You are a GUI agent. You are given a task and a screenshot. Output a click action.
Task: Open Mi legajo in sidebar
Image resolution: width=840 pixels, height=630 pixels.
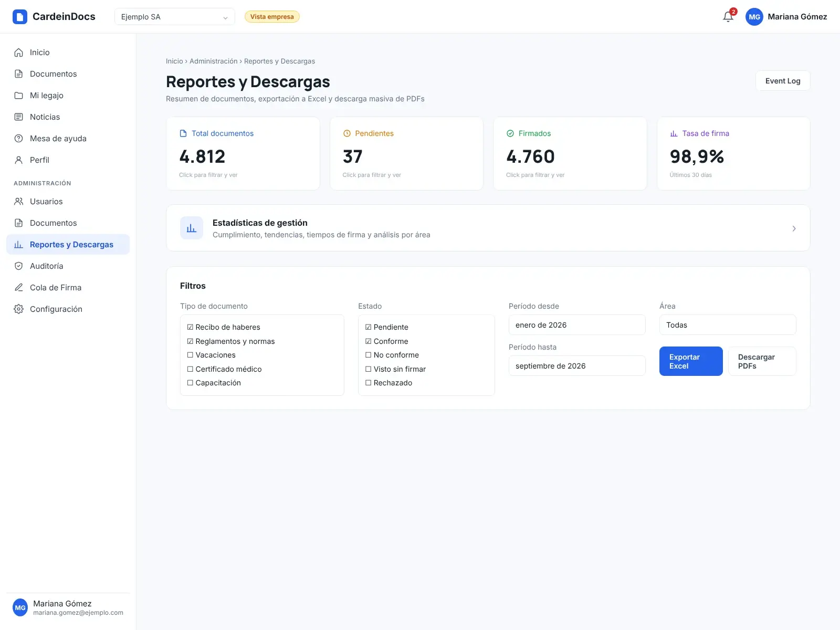tap(68, 96)
